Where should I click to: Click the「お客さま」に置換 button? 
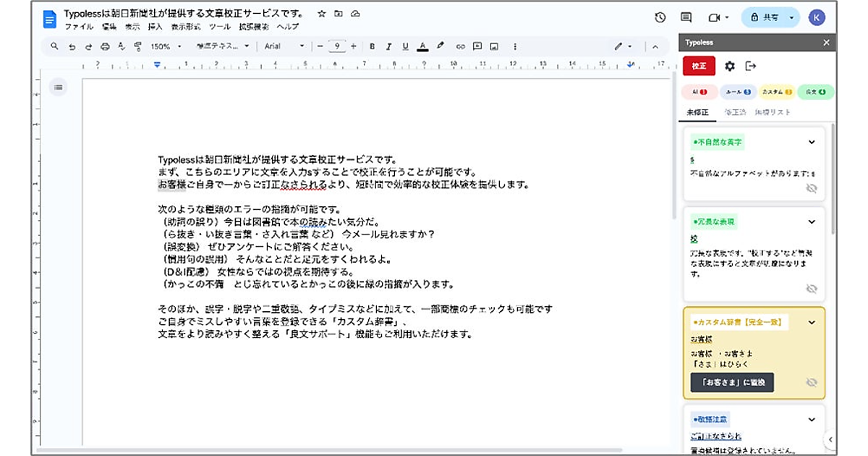(732, 382)
